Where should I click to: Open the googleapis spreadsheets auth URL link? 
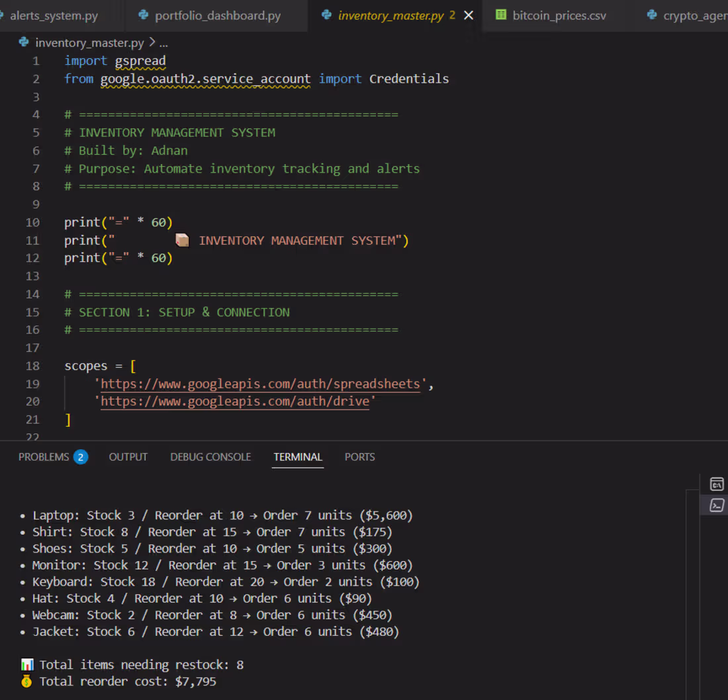[260, 384]
